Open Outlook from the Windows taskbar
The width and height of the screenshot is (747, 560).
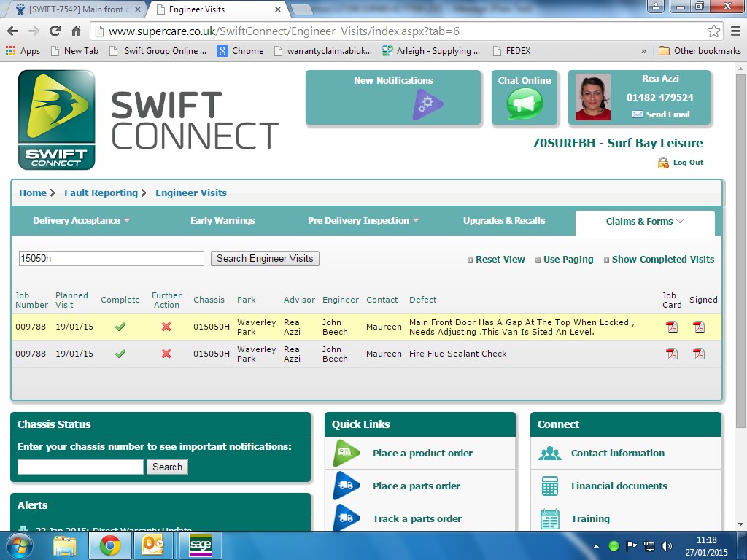(153, 545)
